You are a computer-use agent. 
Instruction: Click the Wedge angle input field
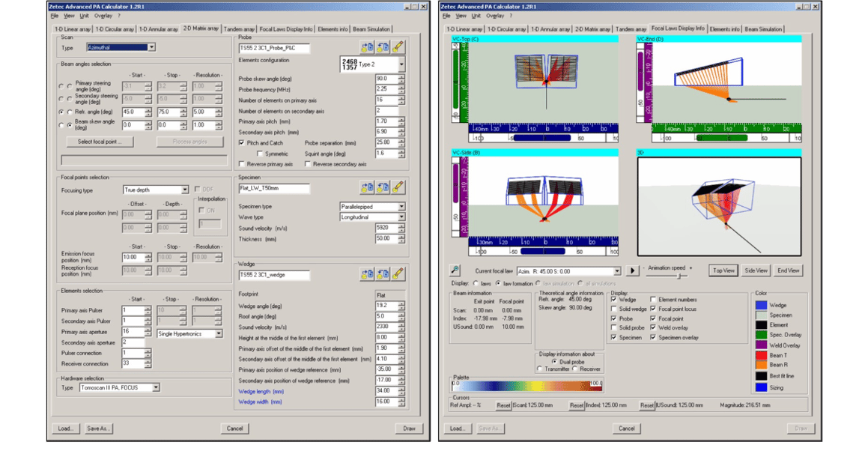pyautogui.click(x=386, y=306)
